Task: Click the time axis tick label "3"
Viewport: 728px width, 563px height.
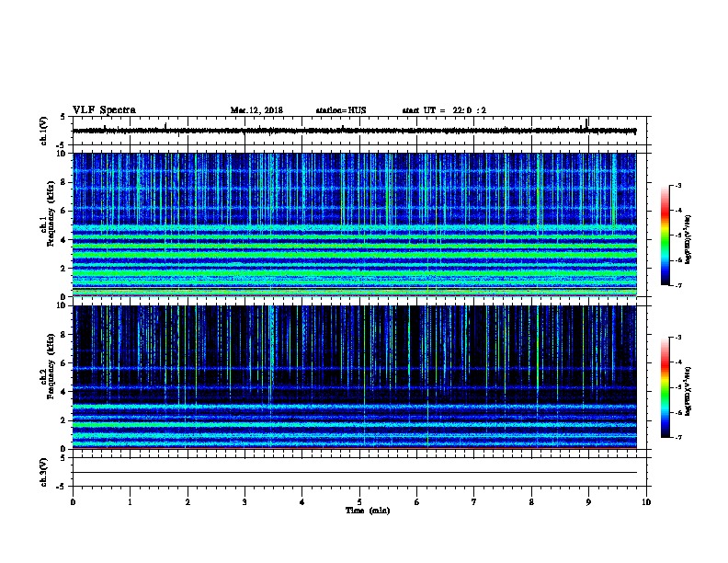Action: point(245,501)
